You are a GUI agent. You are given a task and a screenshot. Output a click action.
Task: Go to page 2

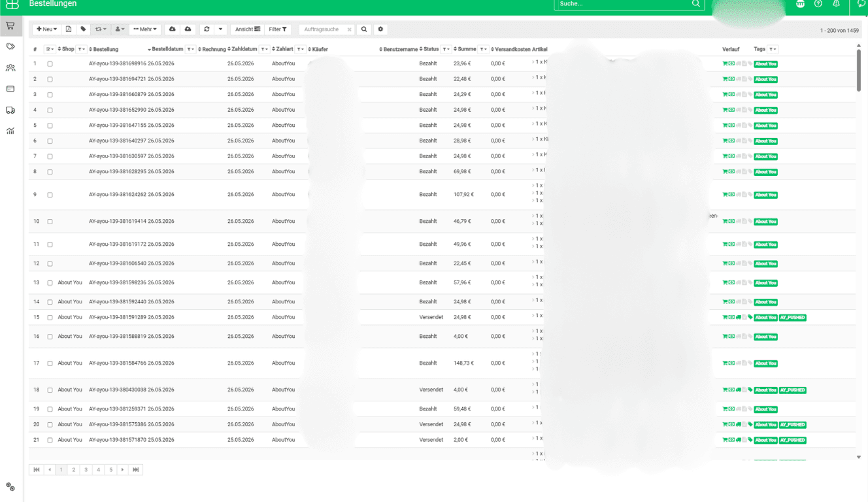[74, 469]
